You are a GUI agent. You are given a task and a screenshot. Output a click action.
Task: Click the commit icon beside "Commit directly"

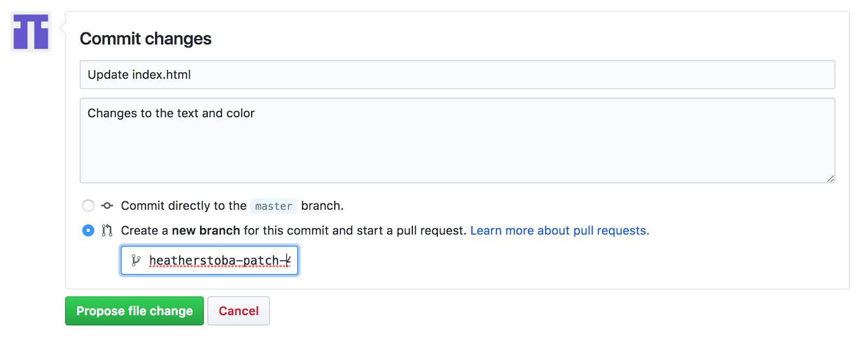107,206
